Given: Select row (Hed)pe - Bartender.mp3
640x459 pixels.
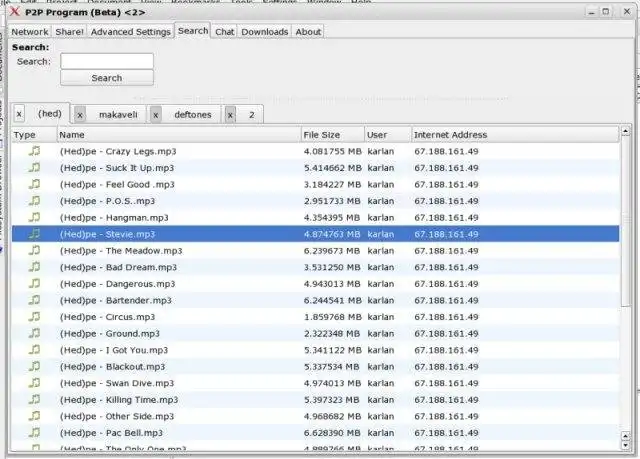Looking at the screenshot, I should point(315,300).
